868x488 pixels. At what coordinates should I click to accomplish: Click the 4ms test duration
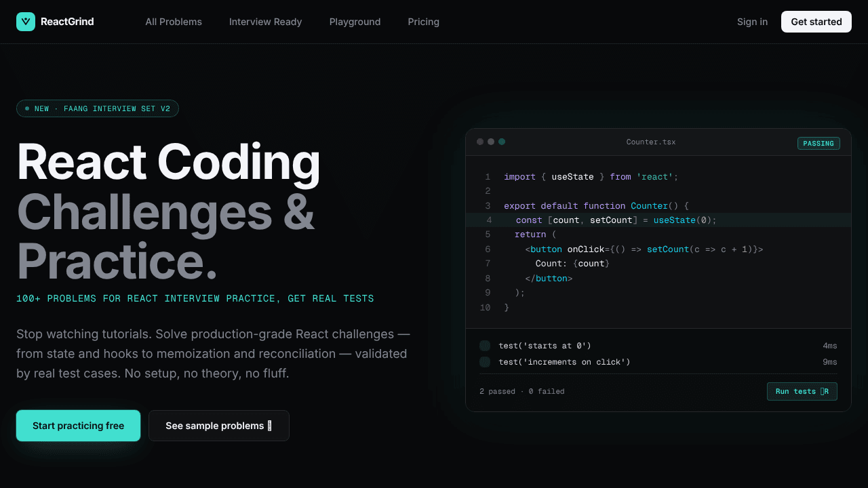tap(830, 346)
